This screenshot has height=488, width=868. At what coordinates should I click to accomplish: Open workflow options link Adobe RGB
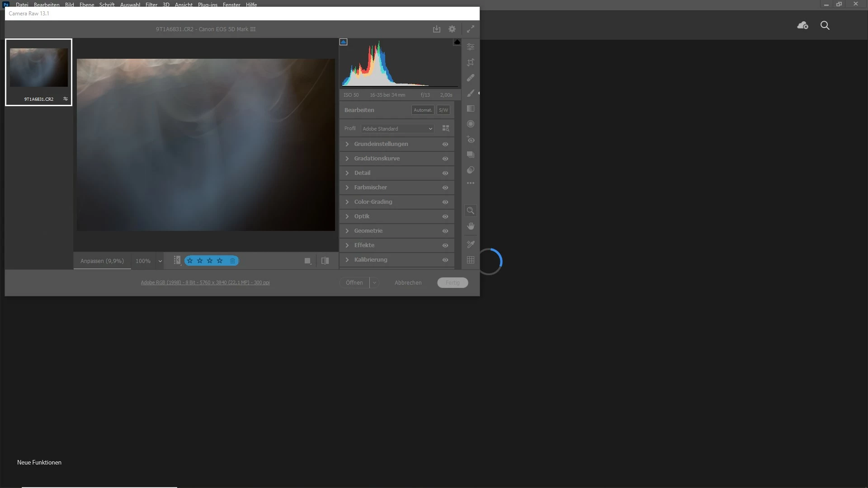pyautogui.click(x=205, y=282)
